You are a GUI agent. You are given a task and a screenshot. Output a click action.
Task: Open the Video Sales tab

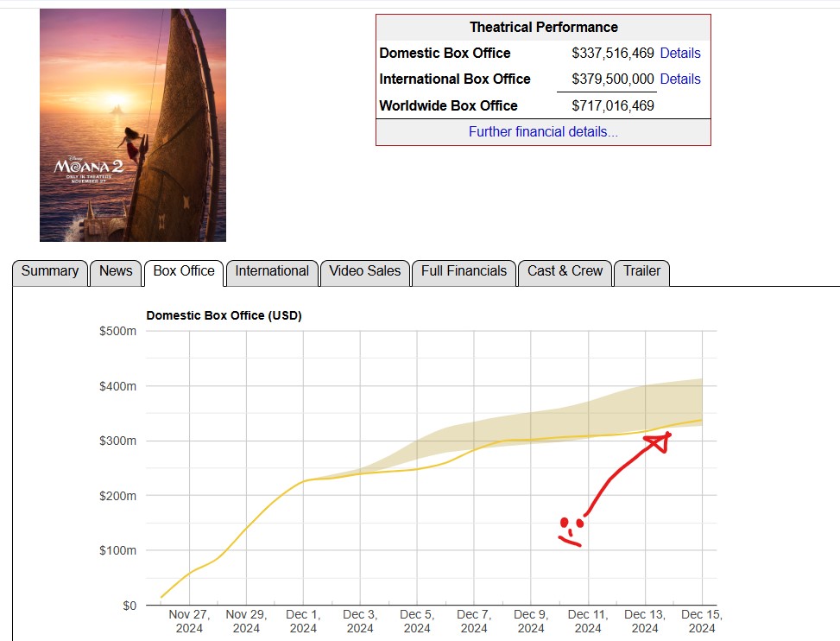point(365,271)
